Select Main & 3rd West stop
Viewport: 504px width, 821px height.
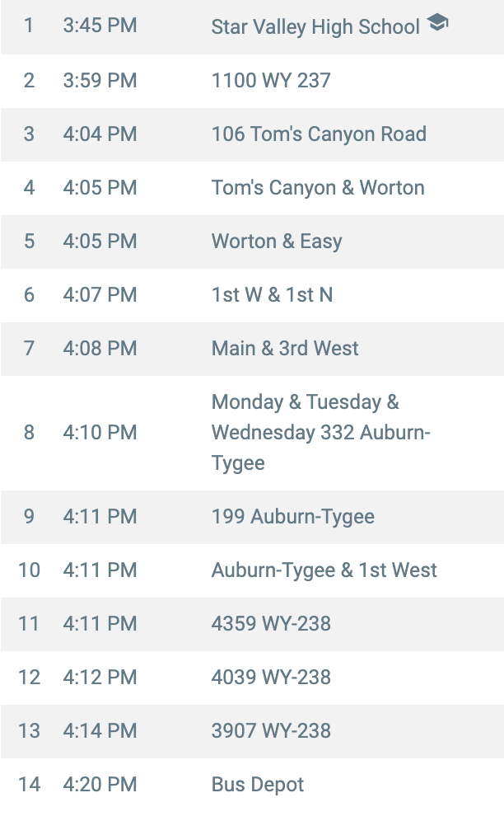pos(285,349)
